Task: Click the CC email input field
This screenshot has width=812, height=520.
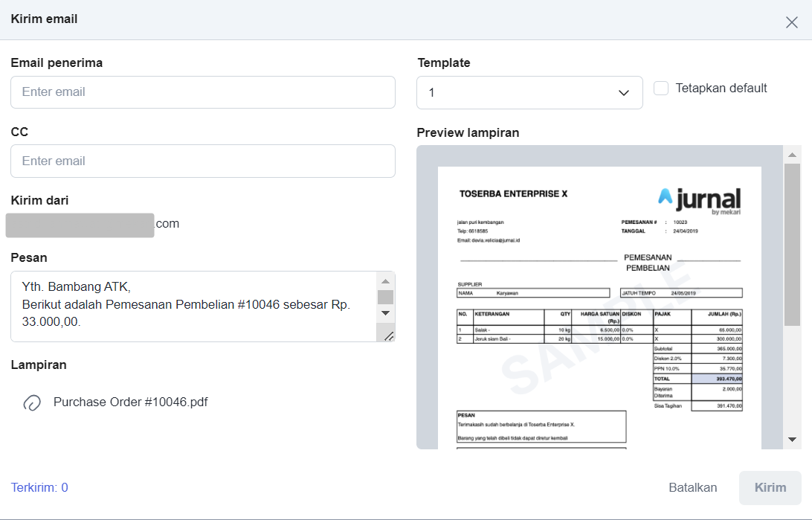Action: [202, 161]
